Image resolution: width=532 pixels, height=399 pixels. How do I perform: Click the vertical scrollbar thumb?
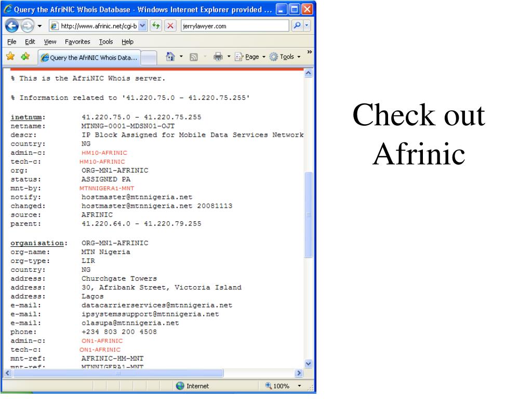click(x=309, y=215)
